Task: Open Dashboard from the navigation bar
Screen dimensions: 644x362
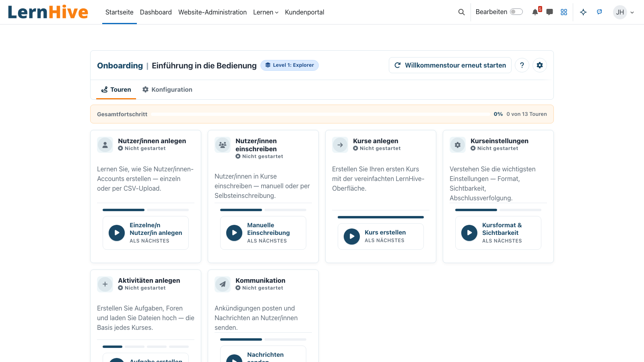Action: pyautogui.click(x=156, y=12)
